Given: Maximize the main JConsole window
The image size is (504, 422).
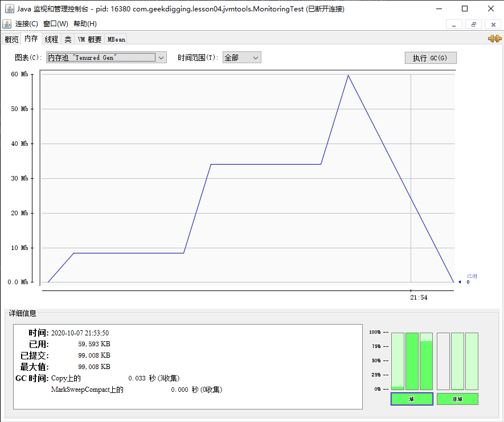Looking at the screenshot, I should 465,9.
